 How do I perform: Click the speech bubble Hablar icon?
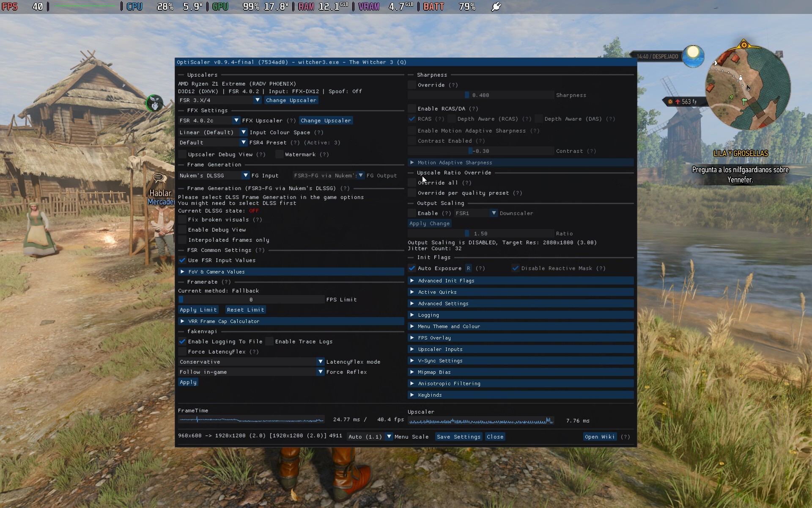tap(159, 178)
